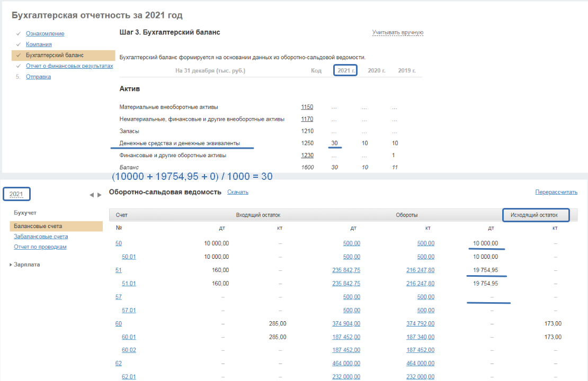Click the previous year arrow icon
This screenshot has width=588, height=381.
[91, 195]
